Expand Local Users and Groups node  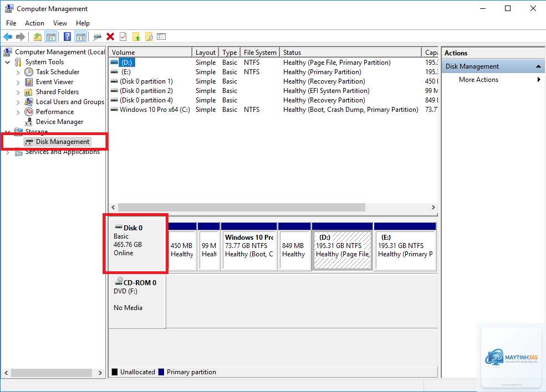(x=18, y=102)
